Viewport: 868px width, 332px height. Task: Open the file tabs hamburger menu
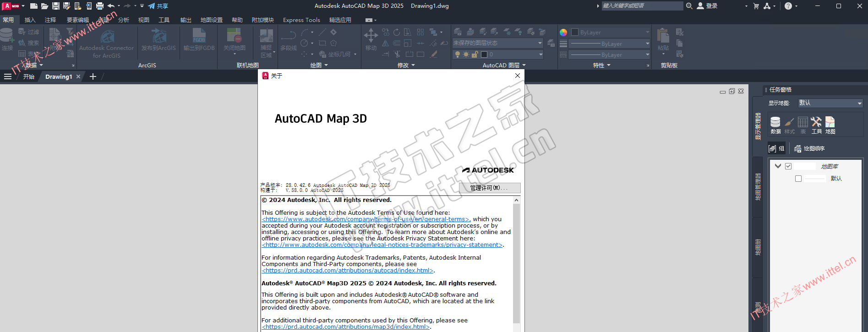tap(8, 76)
